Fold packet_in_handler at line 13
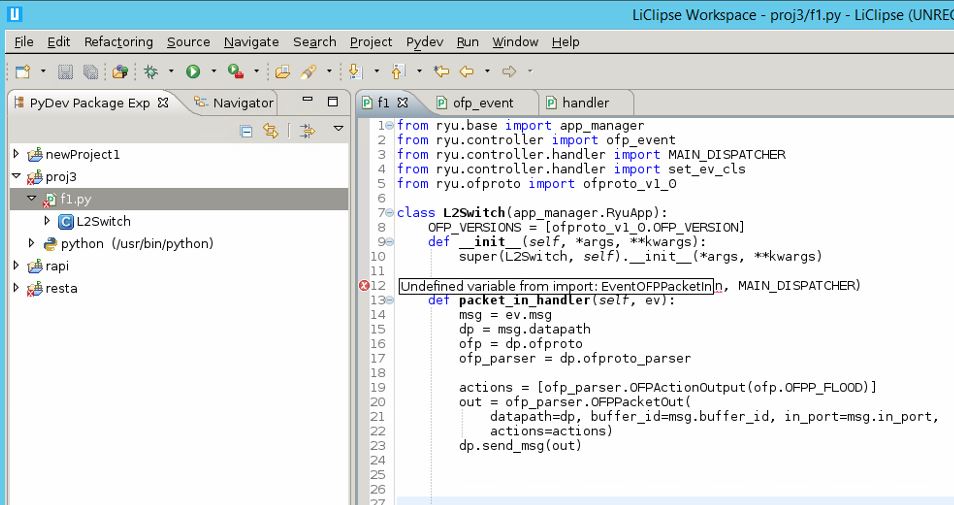Screen dimensions: 954x505 (389, 300)
